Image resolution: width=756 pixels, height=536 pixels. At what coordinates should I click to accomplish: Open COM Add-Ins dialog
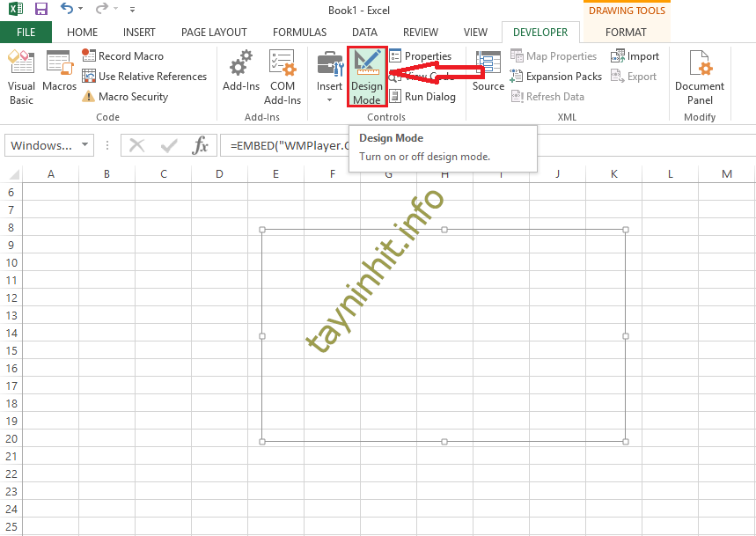(x=283, y=77)
